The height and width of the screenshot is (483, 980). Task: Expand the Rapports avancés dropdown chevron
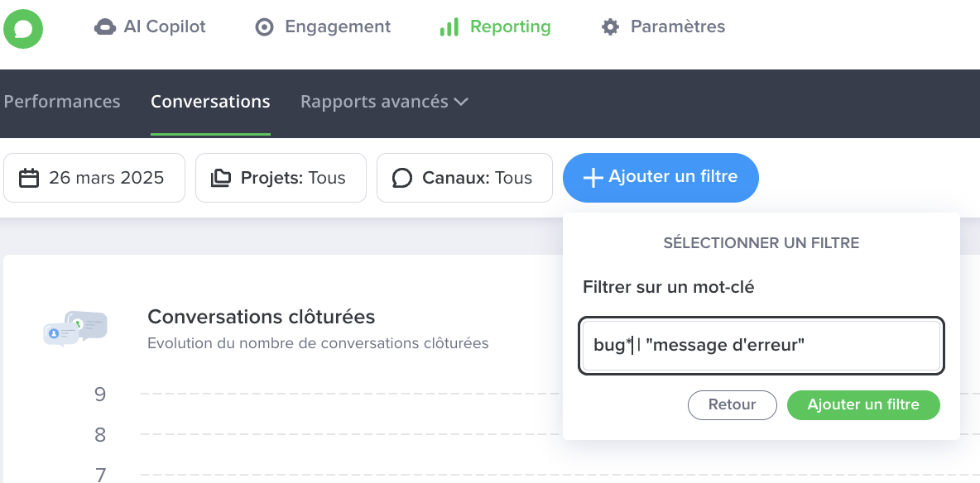click(461, 102)
